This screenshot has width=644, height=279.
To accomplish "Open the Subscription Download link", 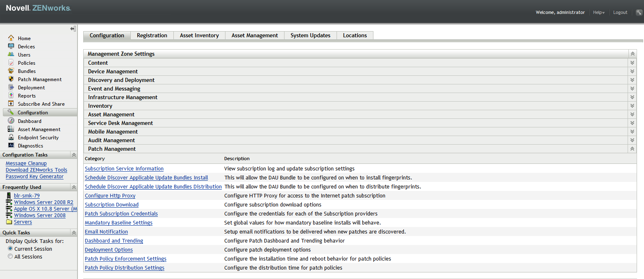I will pos(112,204).
